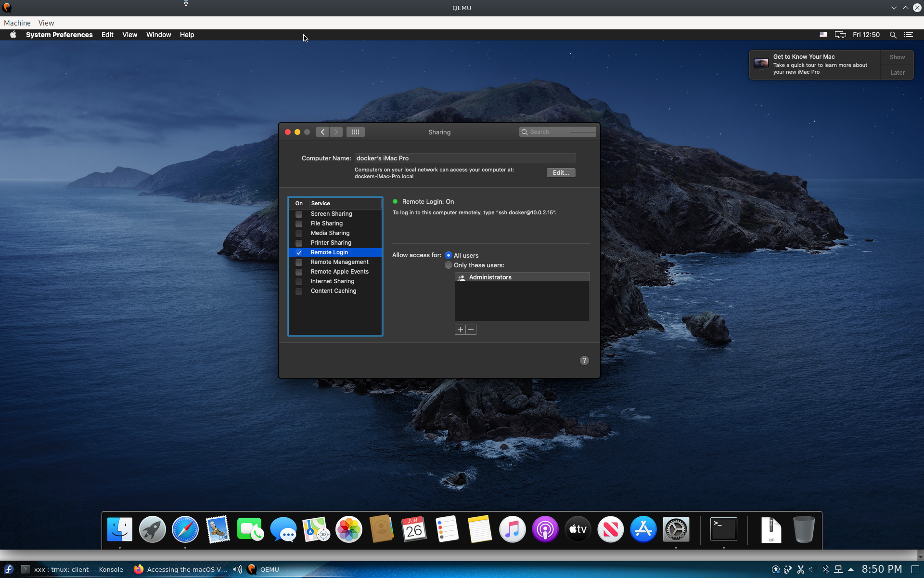Screen dimensions: 924x578
Task: Show all preferences grid icon
Action: click(x=355, y=132)
